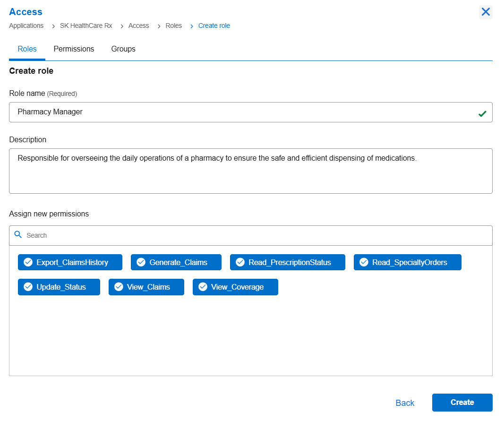The image size is (504, 421).
Task: Navigate to Access in the breadcrumb
Action: 138,26
